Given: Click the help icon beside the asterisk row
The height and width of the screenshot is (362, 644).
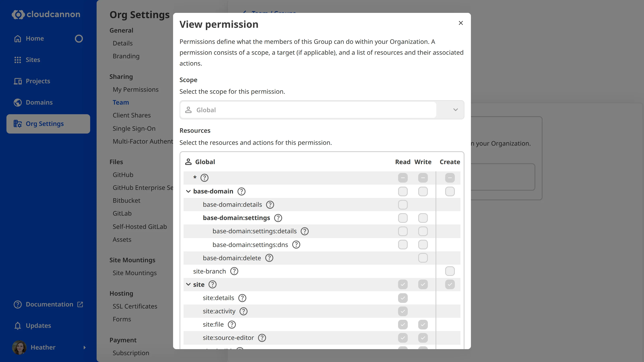Looking at the screenshot, I should tap(204, 178).
